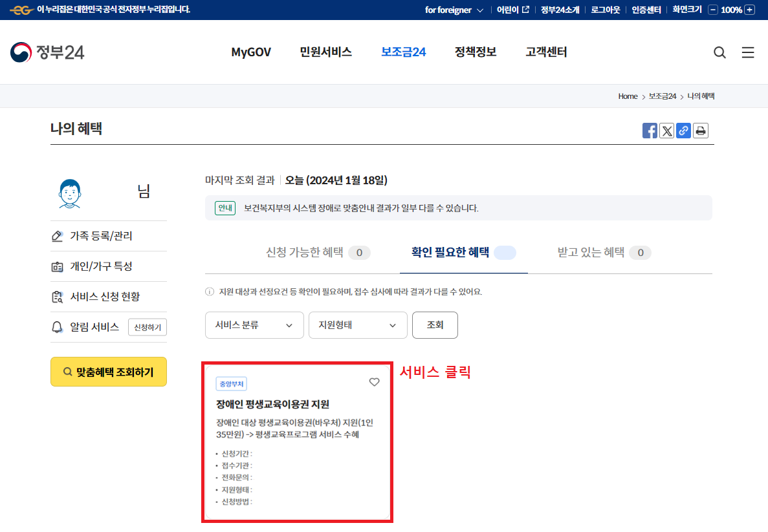Open the hamburger menu icon
768x532 pixels.
pyautogui.click(x=748, y=52)
